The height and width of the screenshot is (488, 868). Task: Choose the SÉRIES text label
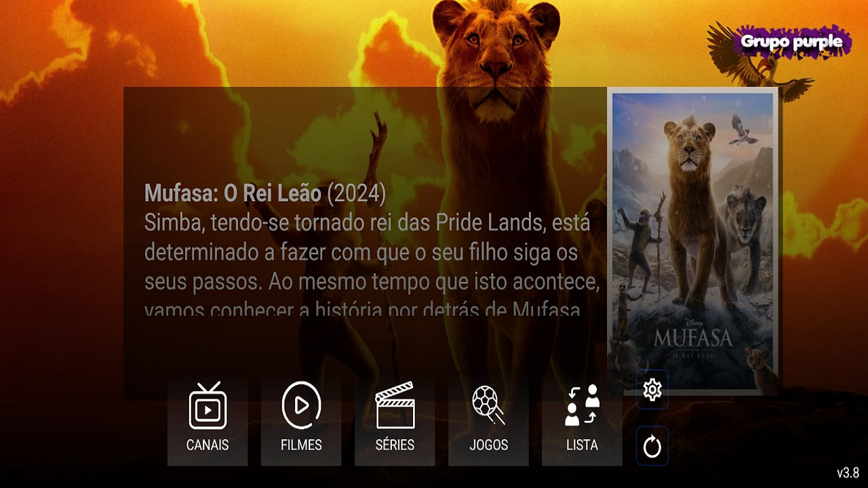click(x=395, y=445)
